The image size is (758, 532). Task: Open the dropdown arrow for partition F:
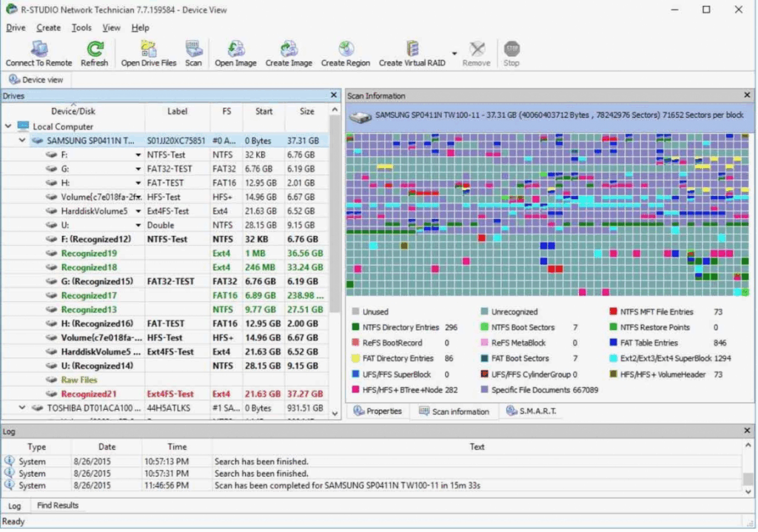(x=138, y=155)
